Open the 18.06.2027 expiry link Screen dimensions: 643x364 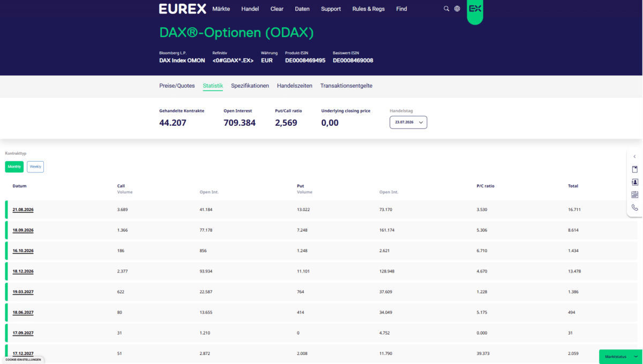(x=23, y=313)
